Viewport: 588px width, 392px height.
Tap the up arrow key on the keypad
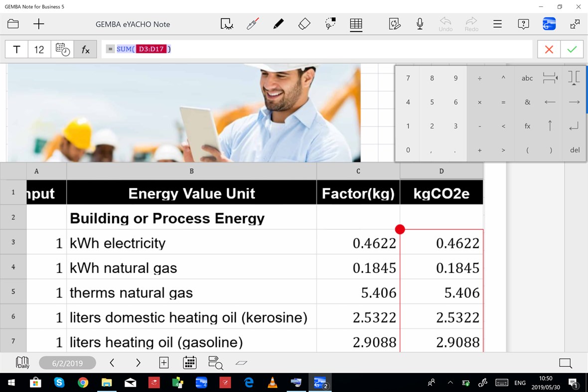coord(550,126)
